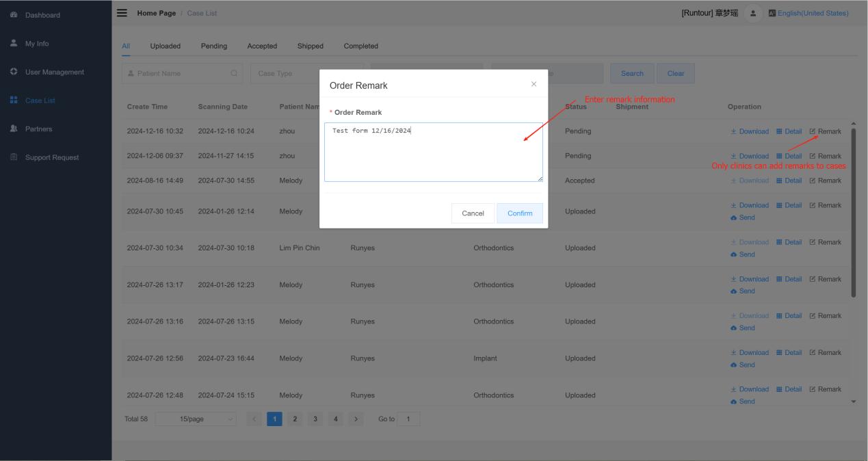This screenshot has height=461, width=868.
Task: Click the User Management plus-circle icon
Action: pyautogui.click(x=14, y=72)
